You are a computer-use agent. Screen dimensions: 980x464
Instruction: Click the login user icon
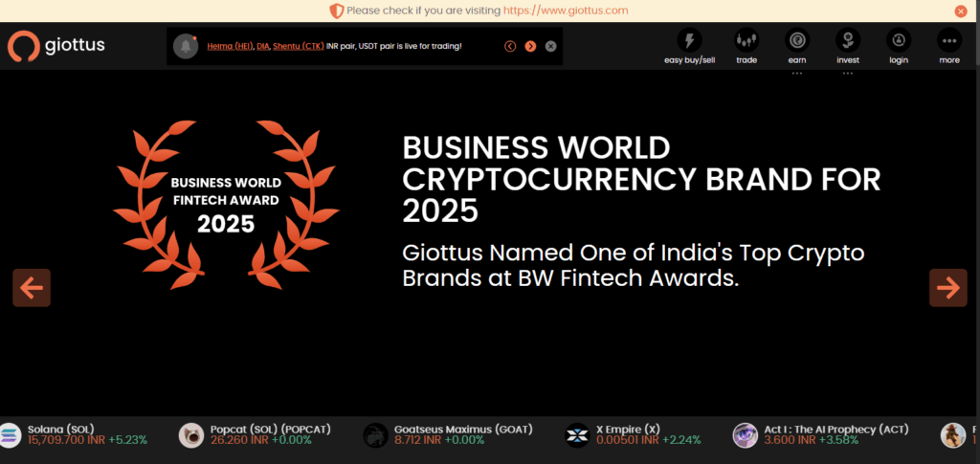pyautogui.click(x=899, y=40)
